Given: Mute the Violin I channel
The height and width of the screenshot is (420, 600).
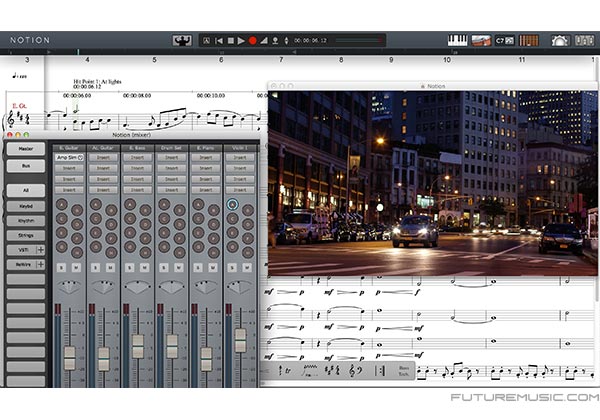Looking at the screenshot, I should pos(247,268).
